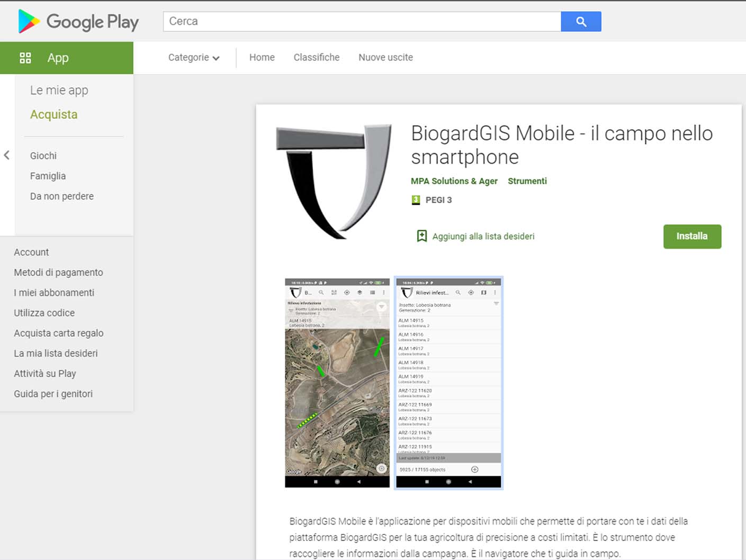Open the App section header
This screenshot has height=560, width=746.
(67, 58)
